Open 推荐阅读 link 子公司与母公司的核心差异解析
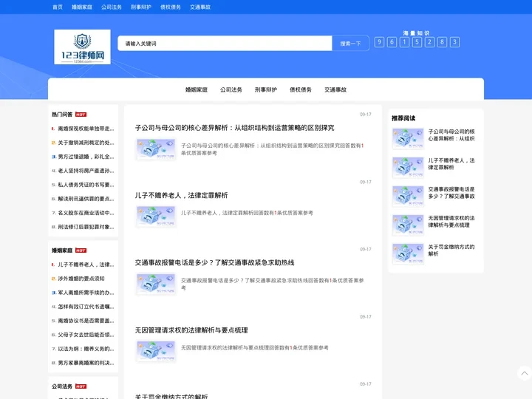 pos(451,135)
